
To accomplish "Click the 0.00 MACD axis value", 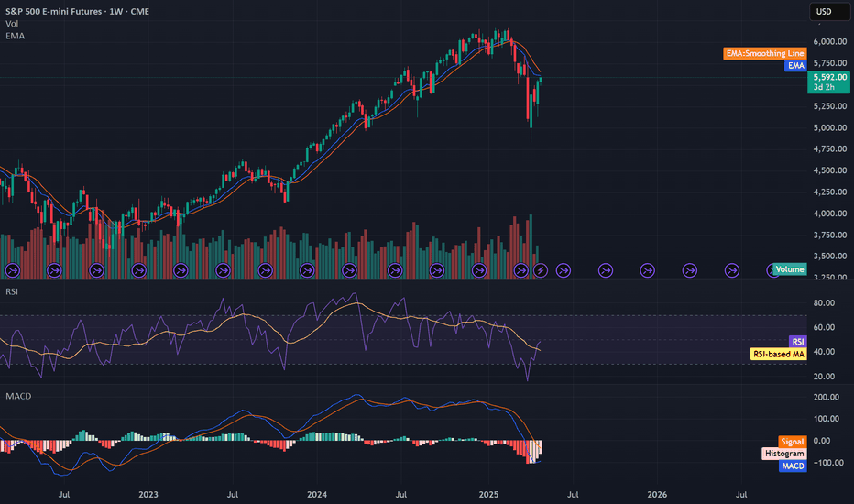I will (822, 441).
